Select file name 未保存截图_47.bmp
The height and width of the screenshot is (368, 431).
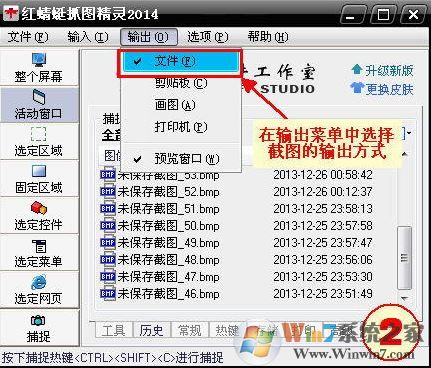168,277
